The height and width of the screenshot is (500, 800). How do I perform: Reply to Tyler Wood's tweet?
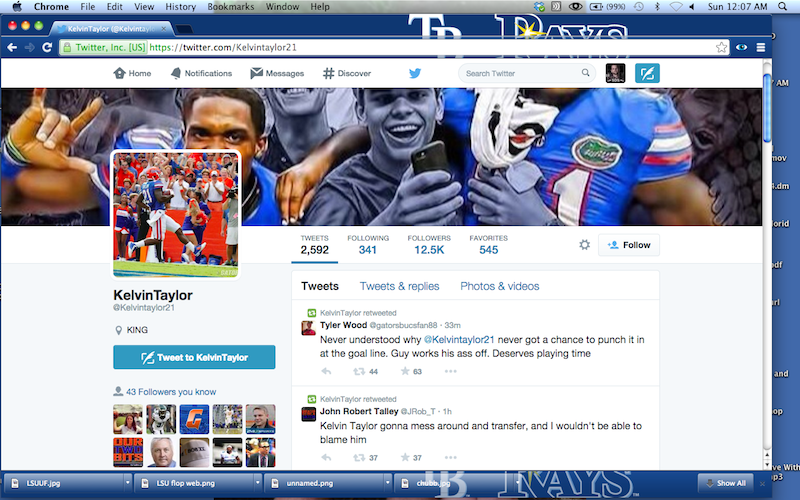327,371
